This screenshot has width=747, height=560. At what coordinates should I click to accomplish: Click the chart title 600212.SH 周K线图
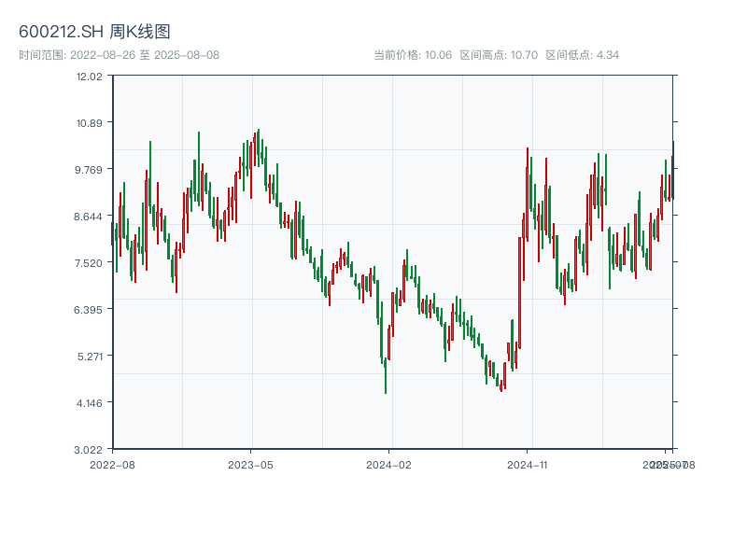tap(94, 32)
